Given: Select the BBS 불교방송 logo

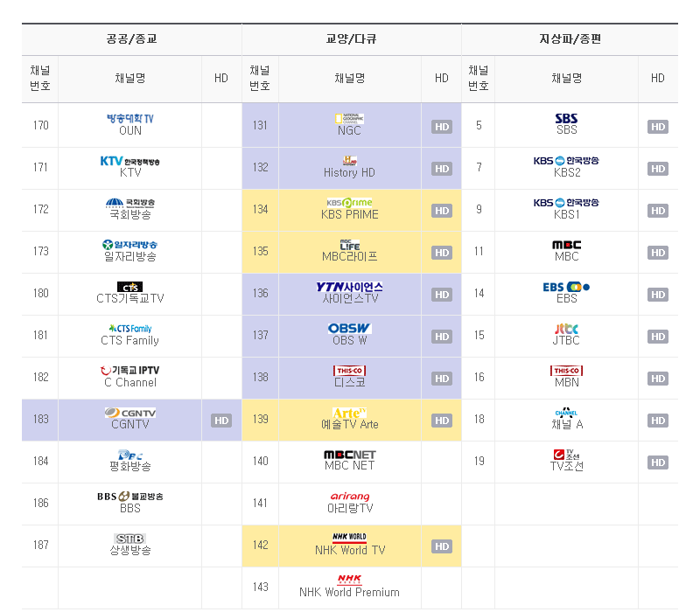Looking at the screenshot, I should pos(129,497).
